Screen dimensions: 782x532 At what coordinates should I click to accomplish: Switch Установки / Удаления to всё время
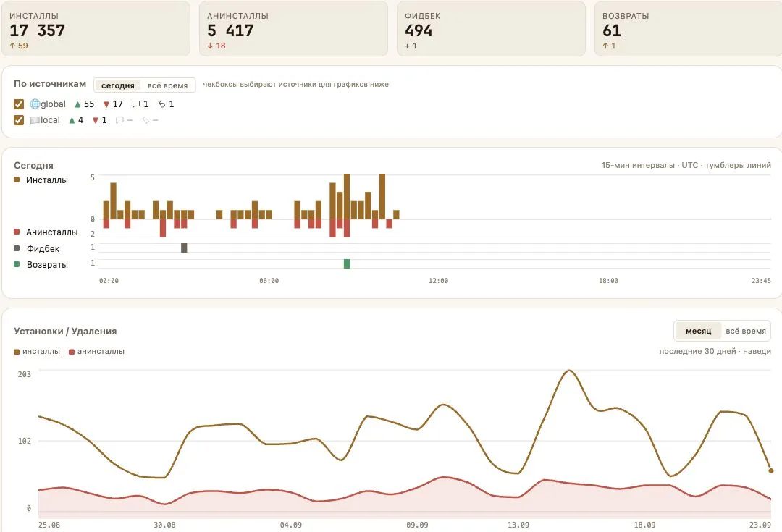coord(746,331)
